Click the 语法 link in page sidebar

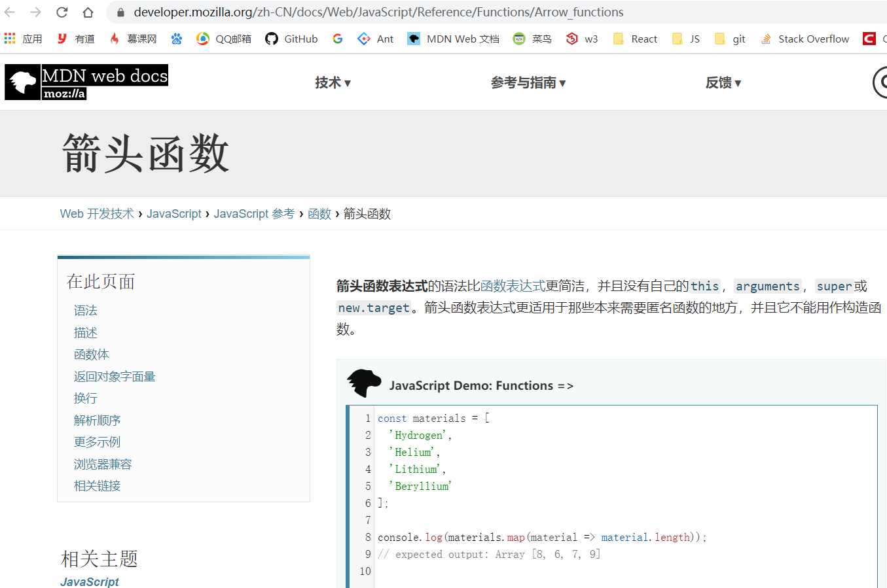click(x=85, y=311)
